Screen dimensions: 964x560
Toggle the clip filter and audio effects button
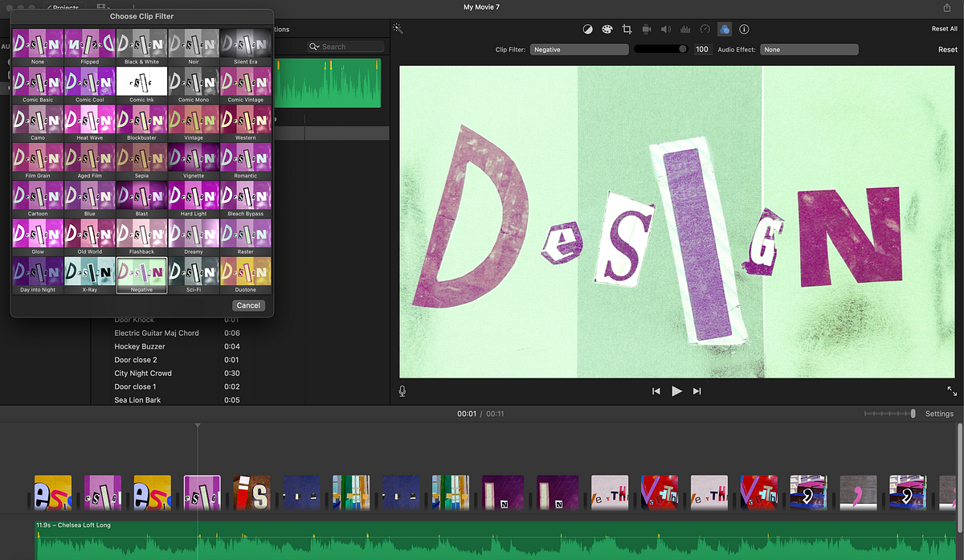725,29
